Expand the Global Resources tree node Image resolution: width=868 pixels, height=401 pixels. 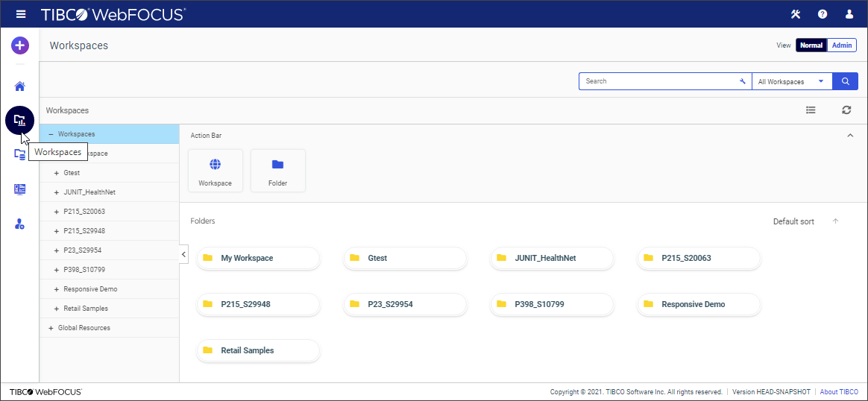point(51,328)
